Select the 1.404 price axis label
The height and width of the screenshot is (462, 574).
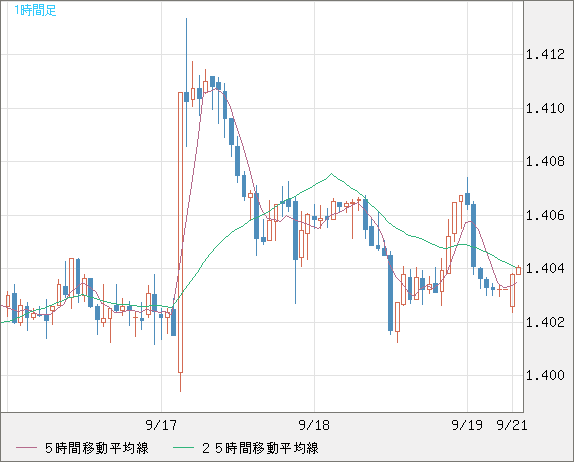[545, 269]
